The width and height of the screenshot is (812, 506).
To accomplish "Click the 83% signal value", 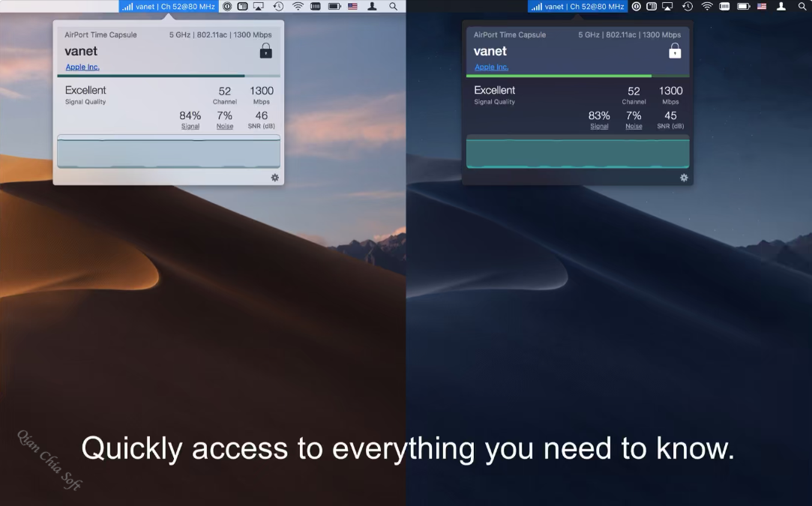I will tap(599, 115).
